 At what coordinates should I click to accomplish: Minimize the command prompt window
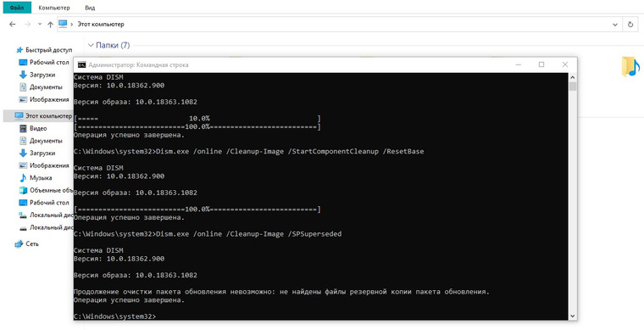coord(519,64)
